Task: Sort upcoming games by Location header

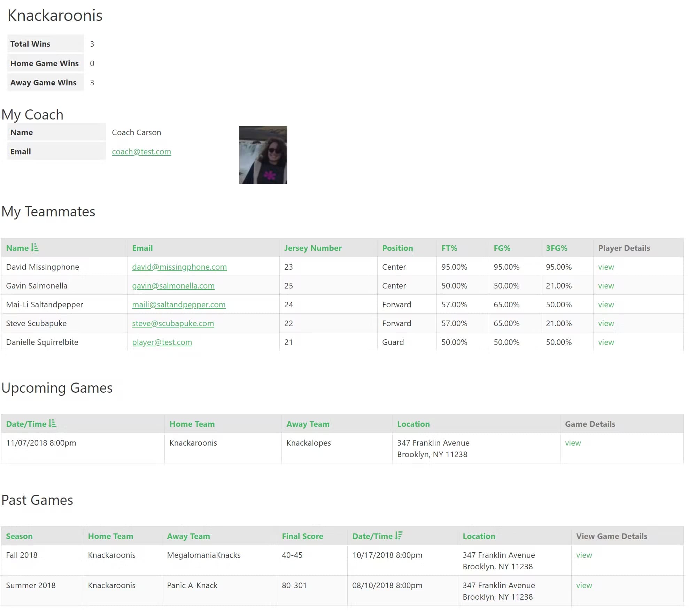Action: pyautogui.click(x=413, y=424)
